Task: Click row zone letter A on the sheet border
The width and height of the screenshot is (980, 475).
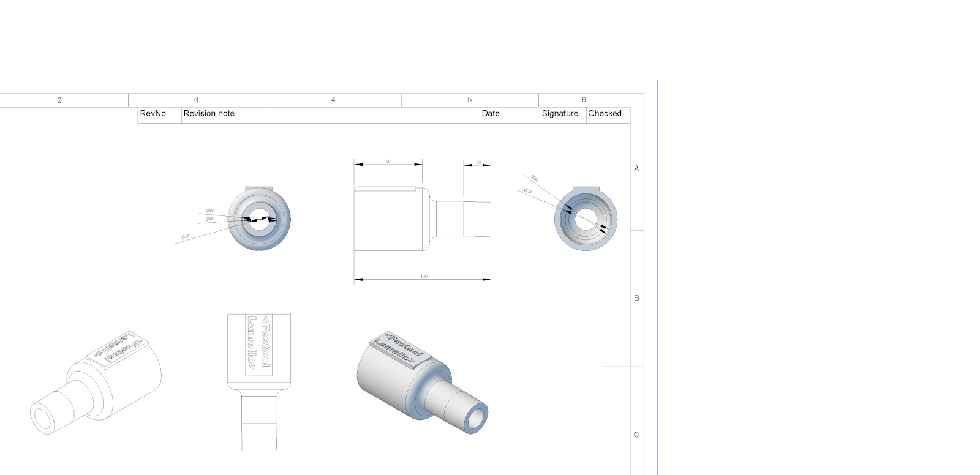Action: 637,168
